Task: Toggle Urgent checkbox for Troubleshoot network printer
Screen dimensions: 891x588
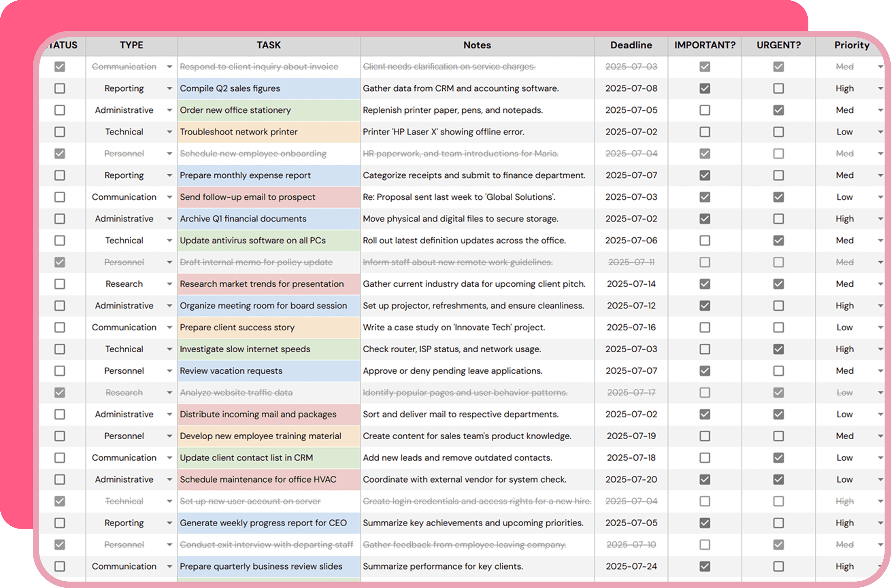Action: [778, 132]
